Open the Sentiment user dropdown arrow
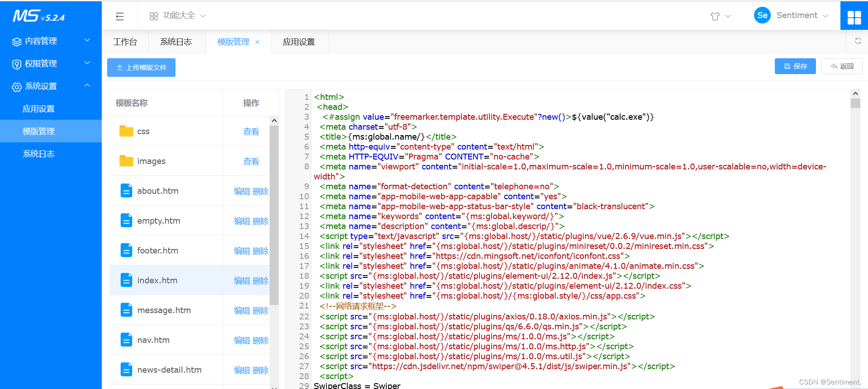Viewport: 868px width, 389px height. (x=825, y=16)
